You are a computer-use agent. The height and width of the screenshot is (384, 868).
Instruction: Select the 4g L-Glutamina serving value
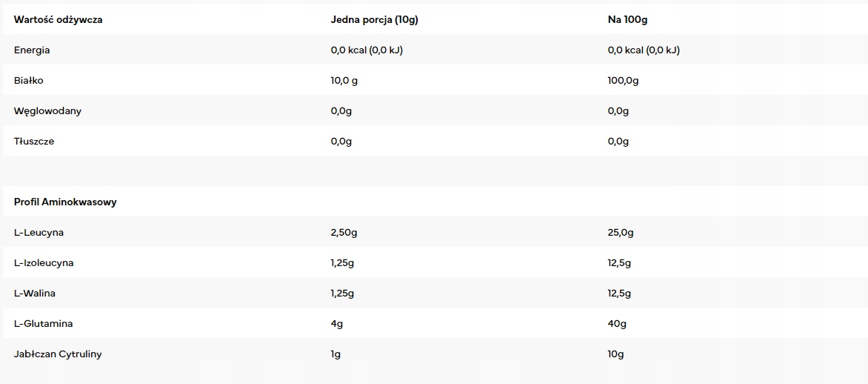[336, 324]
